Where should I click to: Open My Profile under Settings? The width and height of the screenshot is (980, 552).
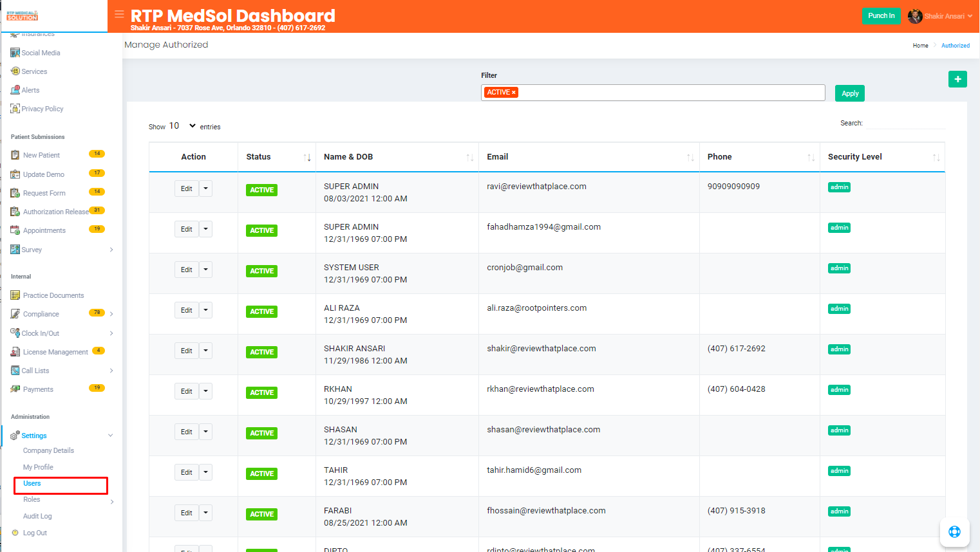point(38,467)
